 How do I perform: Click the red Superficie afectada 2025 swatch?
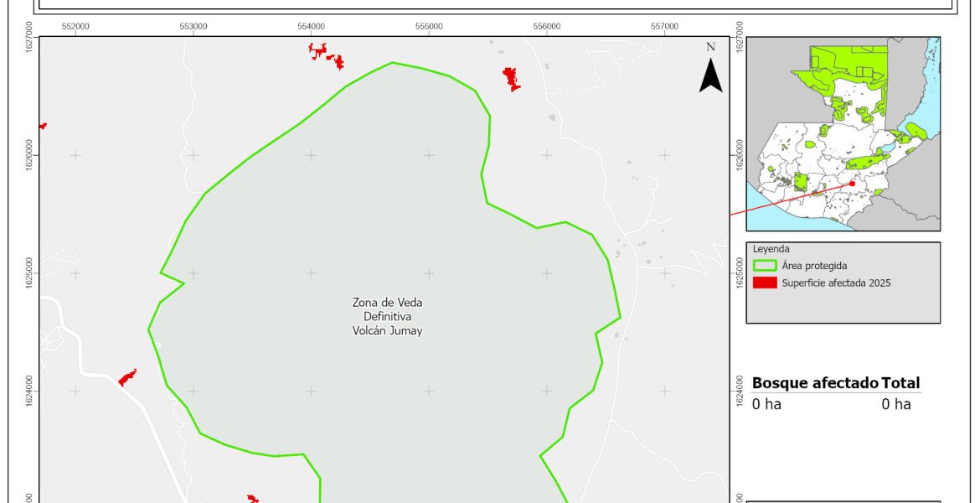pos(765,283)
